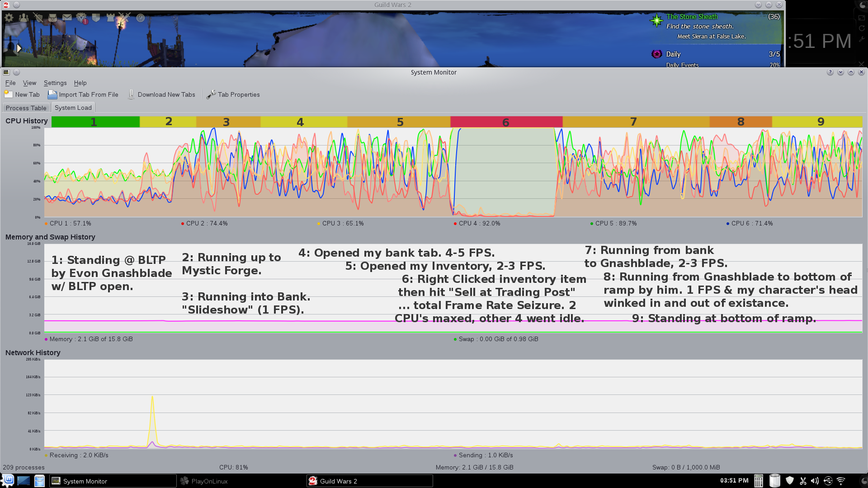The height and width of the screenshot is (488, 868).
Task: Click the USB device notifier tray icon
Action: [x=828, y=481]
